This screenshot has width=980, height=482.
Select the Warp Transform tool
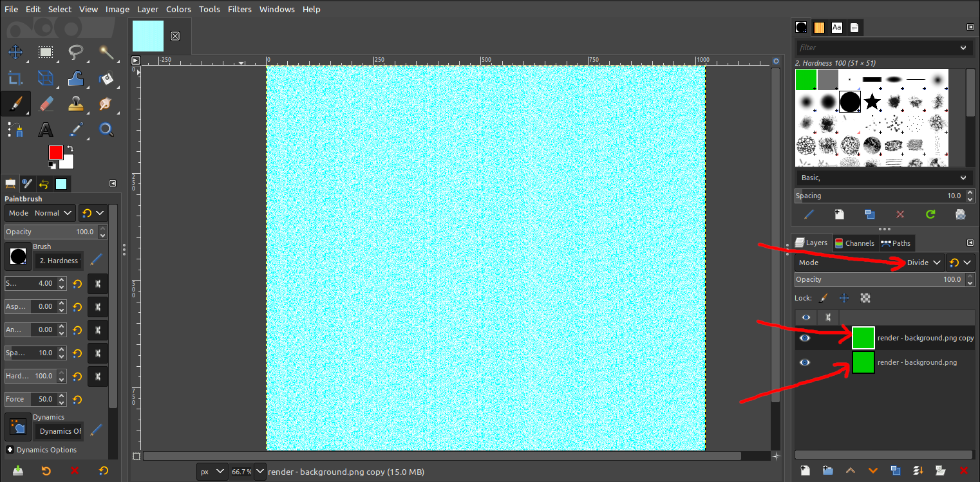[76, 79]
